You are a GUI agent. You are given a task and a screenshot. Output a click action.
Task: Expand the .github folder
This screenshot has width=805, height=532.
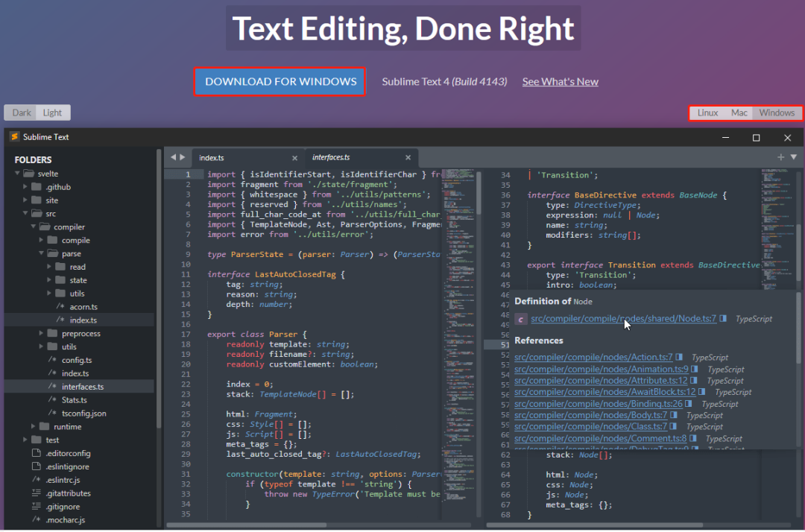tap(25, 187)
